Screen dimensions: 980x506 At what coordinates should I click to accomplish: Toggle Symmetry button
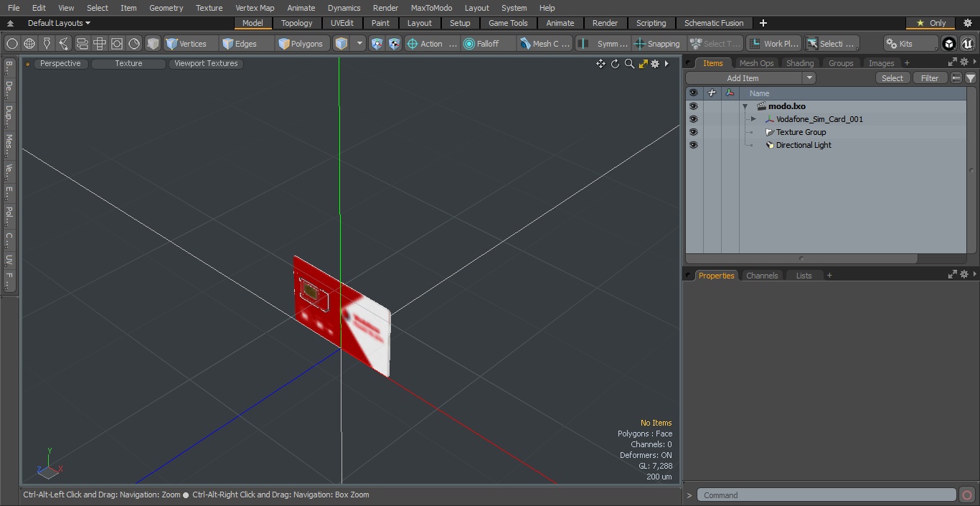(x=603, y=44)
